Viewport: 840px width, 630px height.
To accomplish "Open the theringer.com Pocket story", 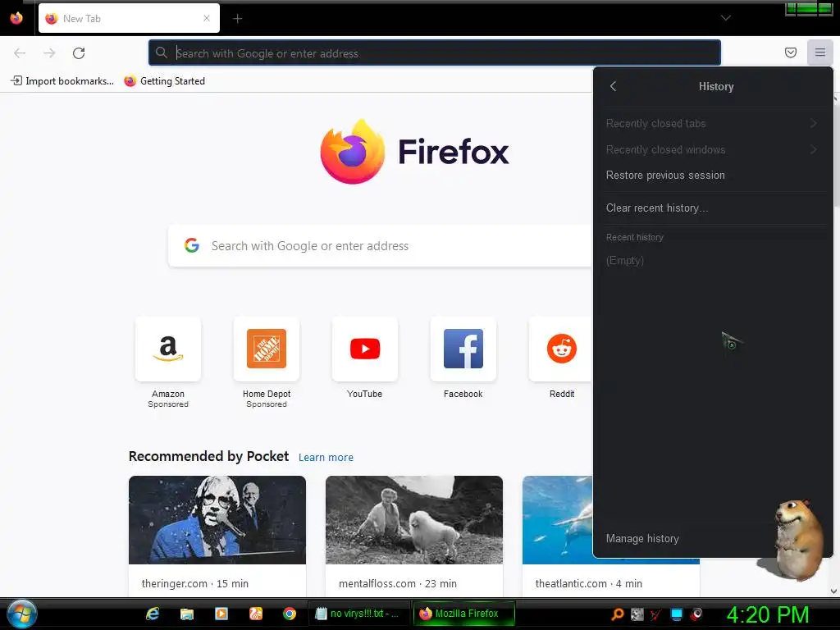I will tap(217, 536).
